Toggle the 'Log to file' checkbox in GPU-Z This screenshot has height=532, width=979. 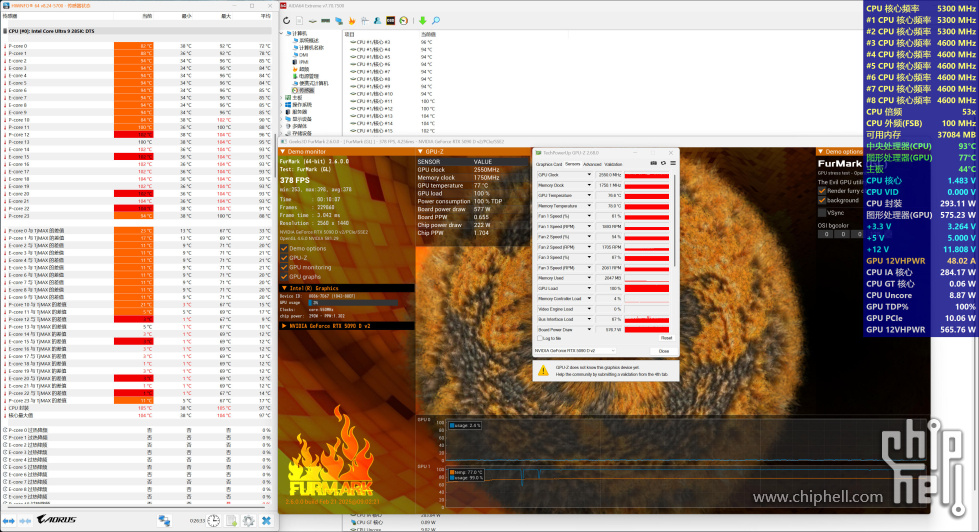click(541, 340)
